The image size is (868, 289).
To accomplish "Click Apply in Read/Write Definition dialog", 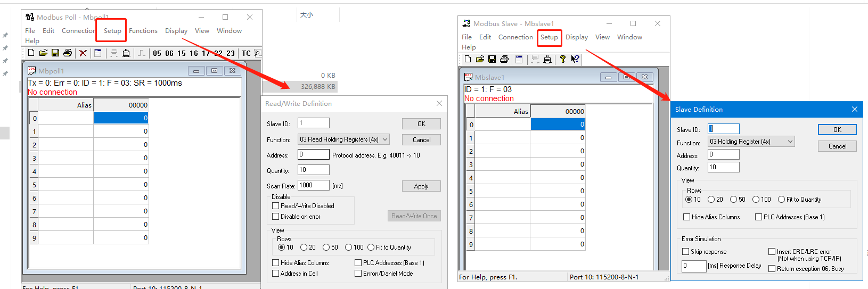I will point(421,186).
